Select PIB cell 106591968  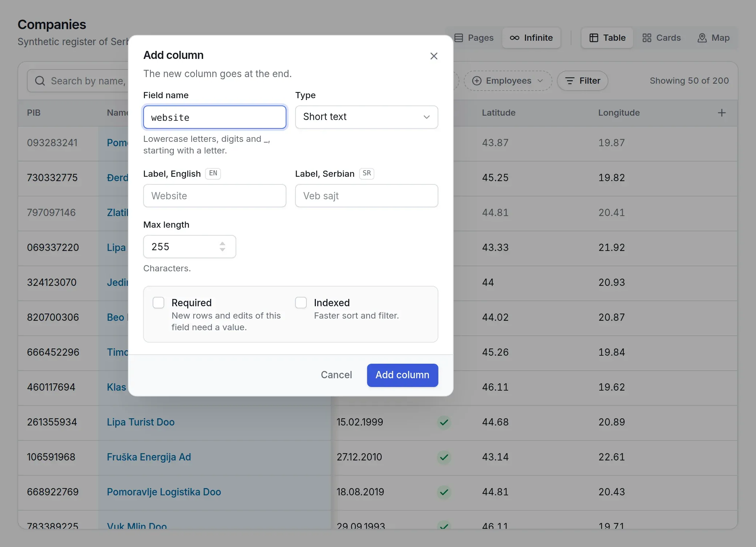point(51,457)
